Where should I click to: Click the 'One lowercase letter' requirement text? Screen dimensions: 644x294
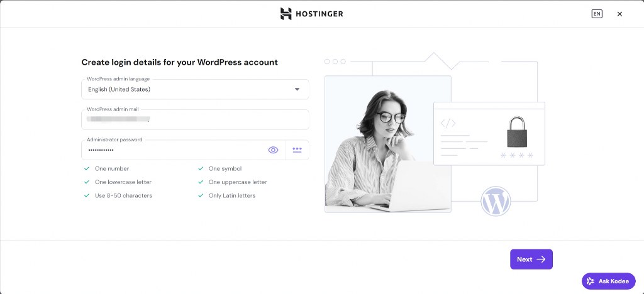123,182
